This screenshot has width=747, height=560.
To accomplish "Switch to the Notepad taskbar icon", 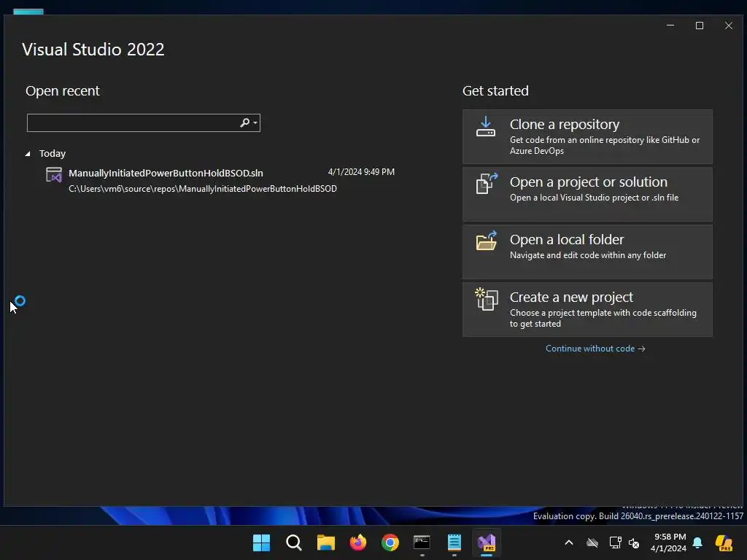I will pos(454,542).
